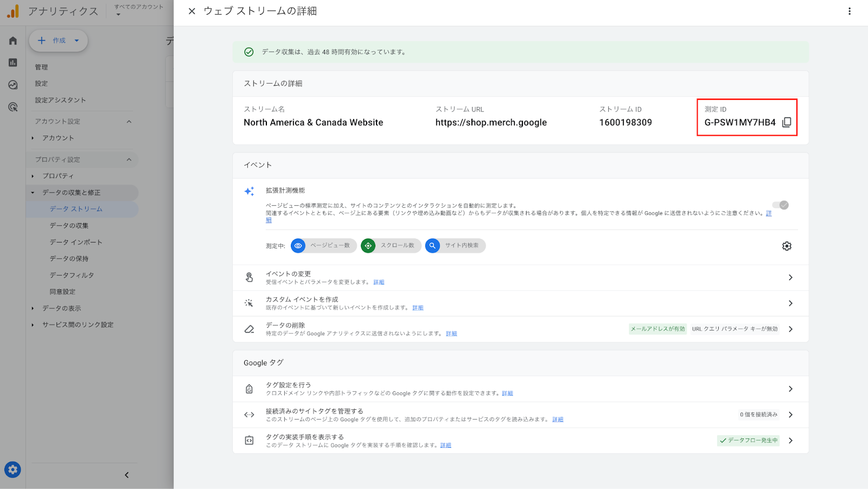Image resolution: width=868 pixels, height=489 pixels.
Task: Open the three-dot more options menu
Action: [850, 11]
